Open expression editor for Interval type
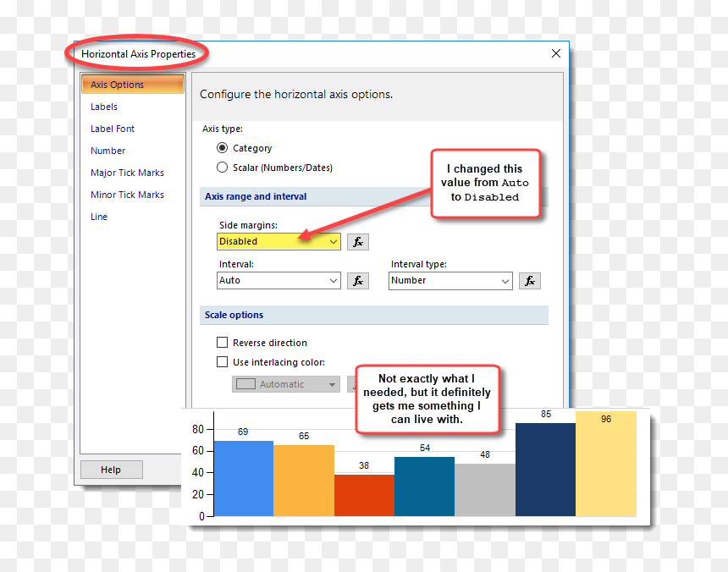The image size is (728, 572). [530, 281]
